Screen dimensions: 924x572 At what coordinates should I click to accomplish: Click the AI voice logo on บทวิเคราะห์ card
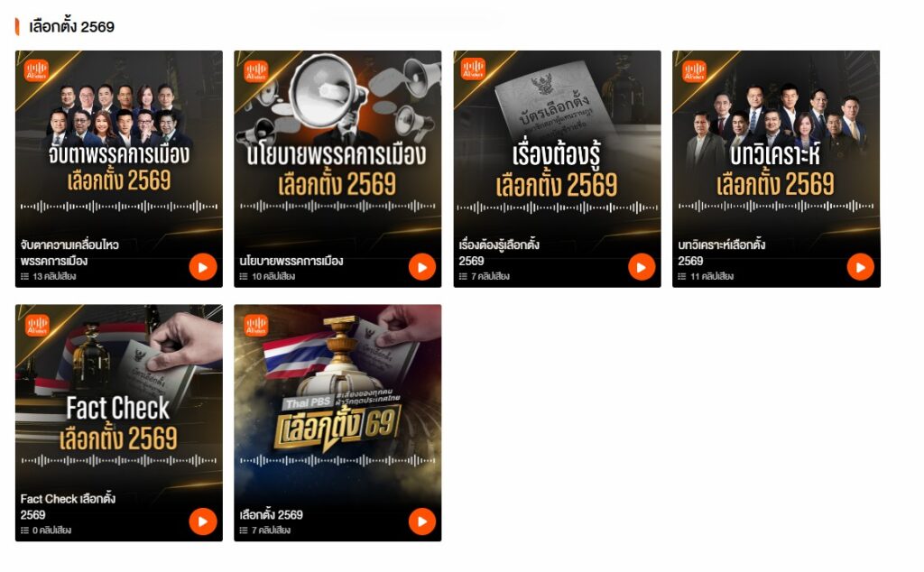[694, 70]
